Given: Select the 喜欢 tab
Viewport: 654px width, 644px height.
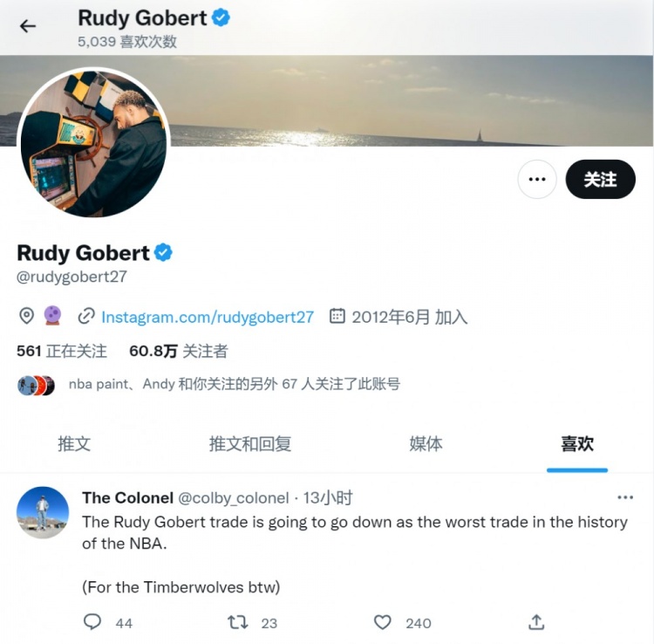Looking at the screenshot, I should 577,443.
